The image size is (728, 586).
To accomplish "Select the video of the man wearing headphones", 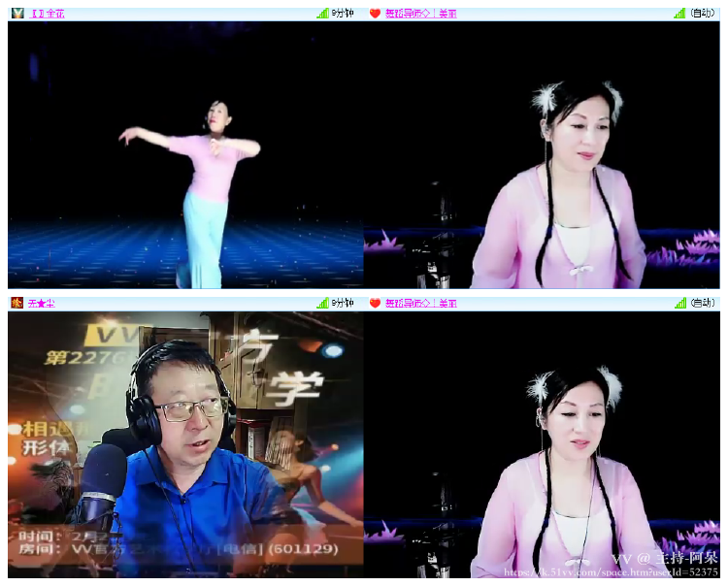I will point(185,444).
